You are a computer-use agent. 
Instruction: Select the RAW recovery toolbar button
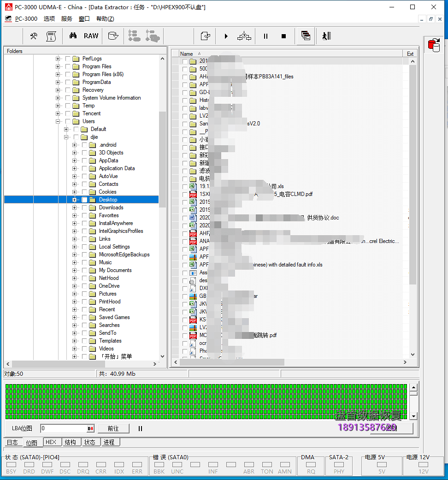click(91, 36)
